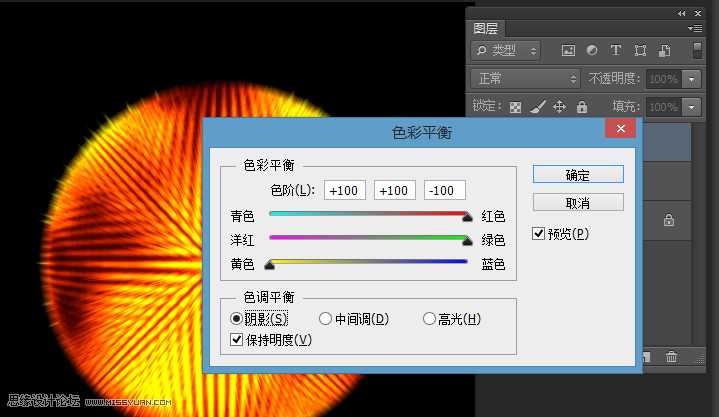Click the third 色阶 field showing -100
The width and height of the screenshot is (719, 417).
(x=444, y=190)
